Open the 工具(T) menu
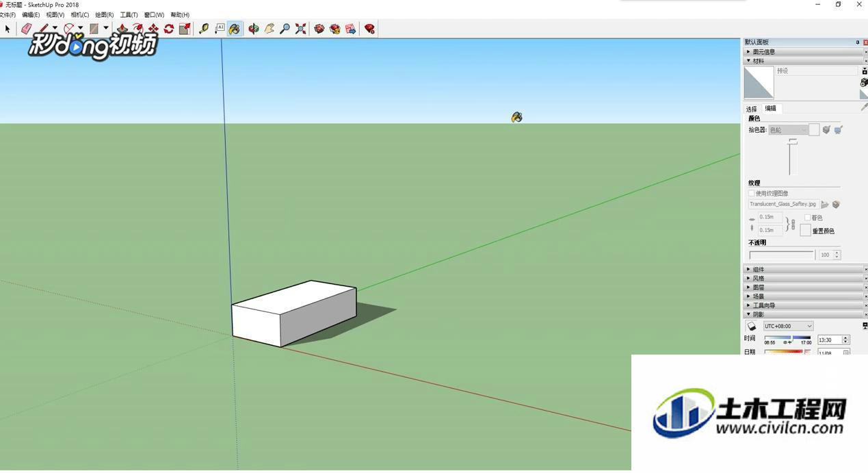Image resolution: width=868 pixels, height=473 pixels. click(129, 14)
